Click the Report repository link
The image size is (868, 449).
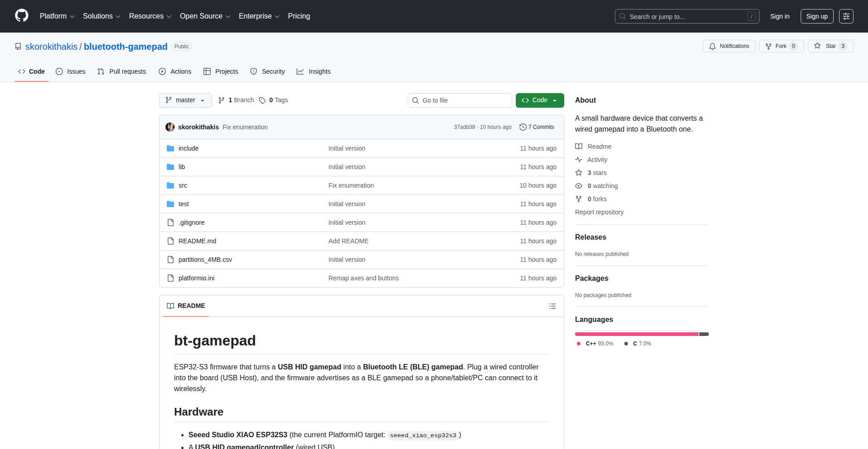(599, 212)
